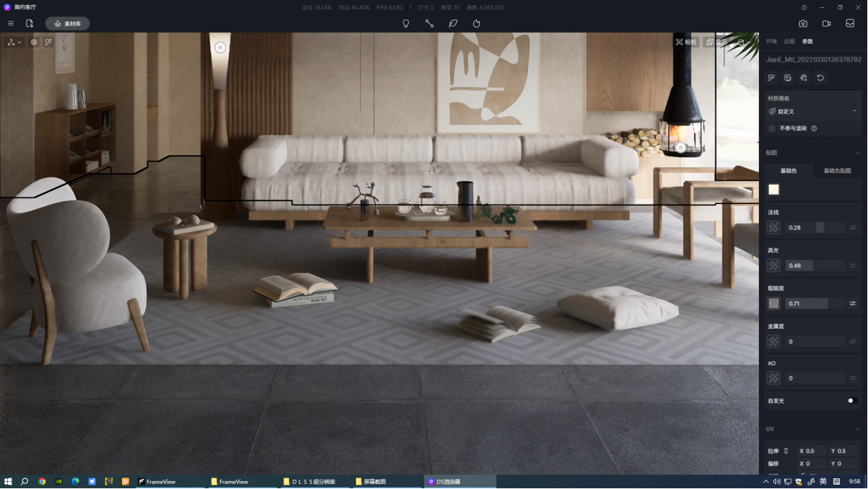
Task: Open Chrome from the taskbar
Action: click(x=42, y=482)
